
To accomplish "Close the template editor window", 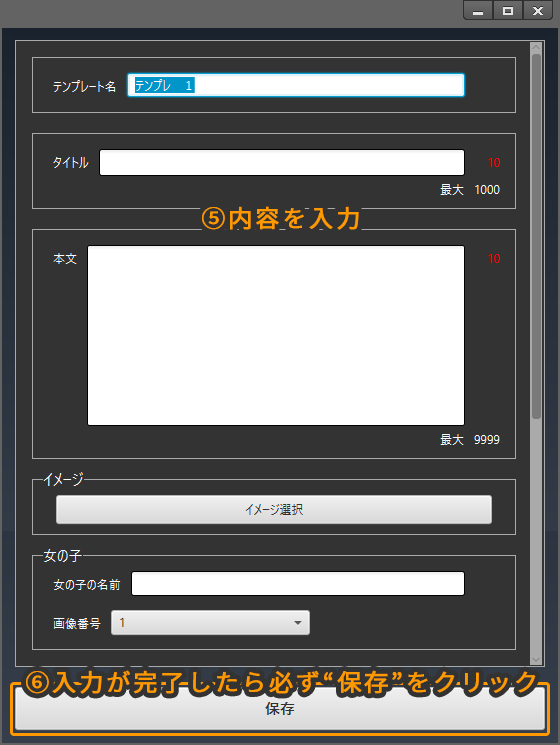I will pyautogui.click(x=538, y=10).
